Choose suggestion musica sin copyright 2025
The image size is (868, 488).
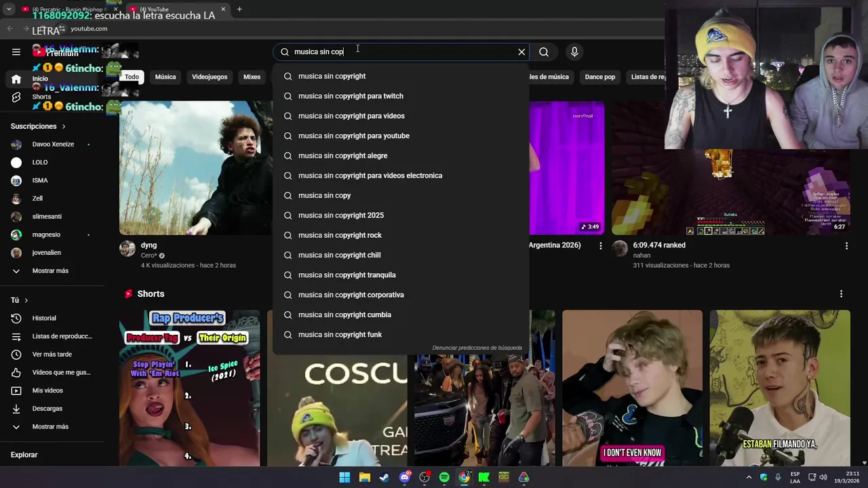tap(401, 216)
